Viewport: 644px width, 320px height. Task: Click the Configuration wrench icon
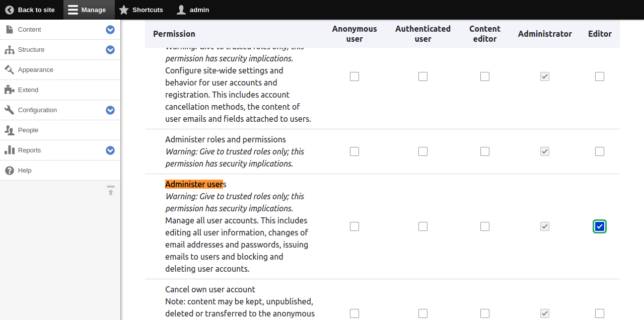9,110
